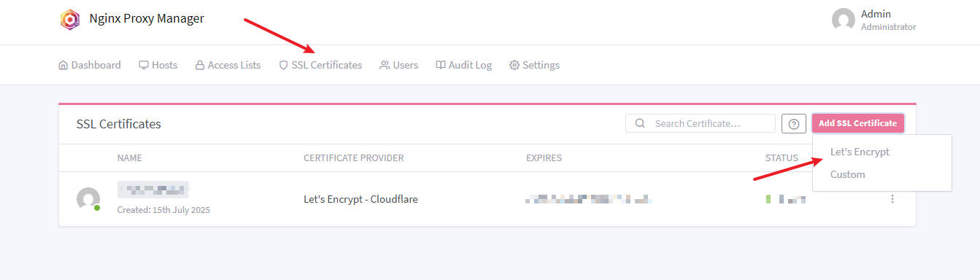Choose Let's Encrypt from the dropdown
This screenshot has width=980, height=280.
tap(860, 152)
